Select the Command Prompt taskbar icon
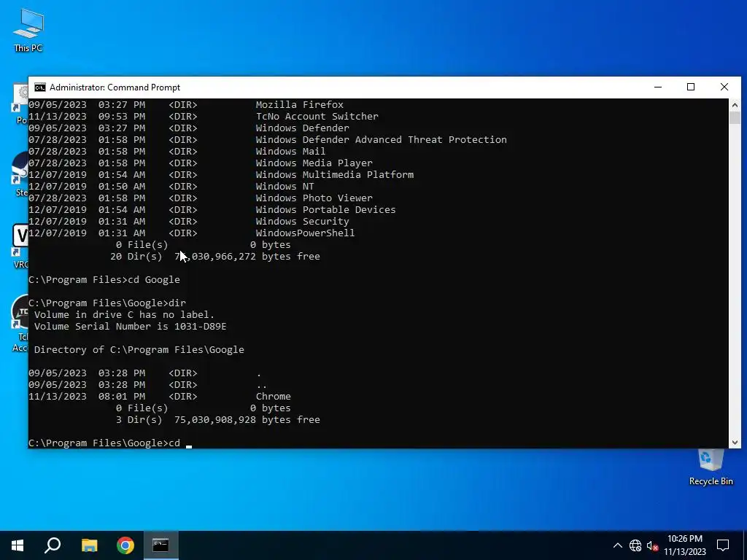This screenshot has width=747, height=560. (x=160, y=545)
